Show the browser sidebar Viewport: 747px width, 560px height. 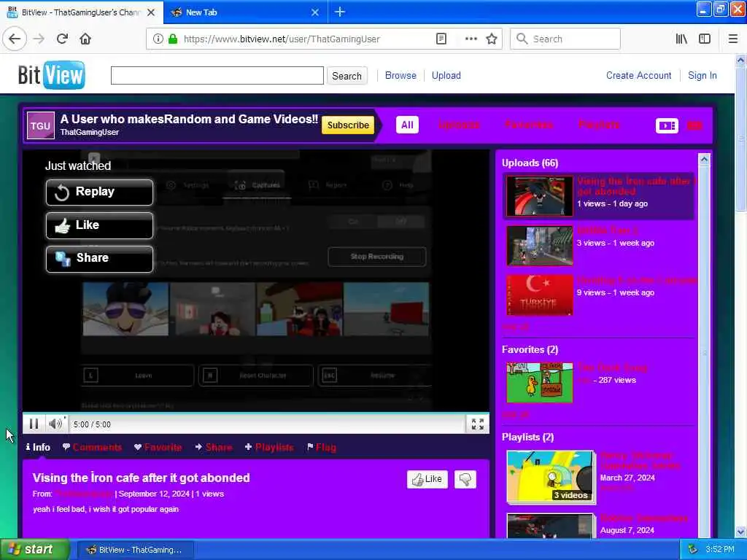point(705,39)
